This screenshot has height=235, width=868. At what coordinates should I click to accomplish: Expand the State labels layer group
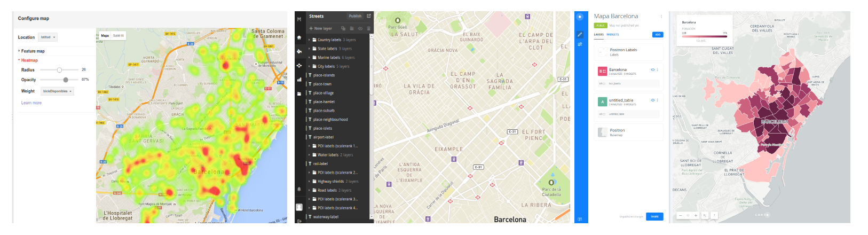point(309,49)
